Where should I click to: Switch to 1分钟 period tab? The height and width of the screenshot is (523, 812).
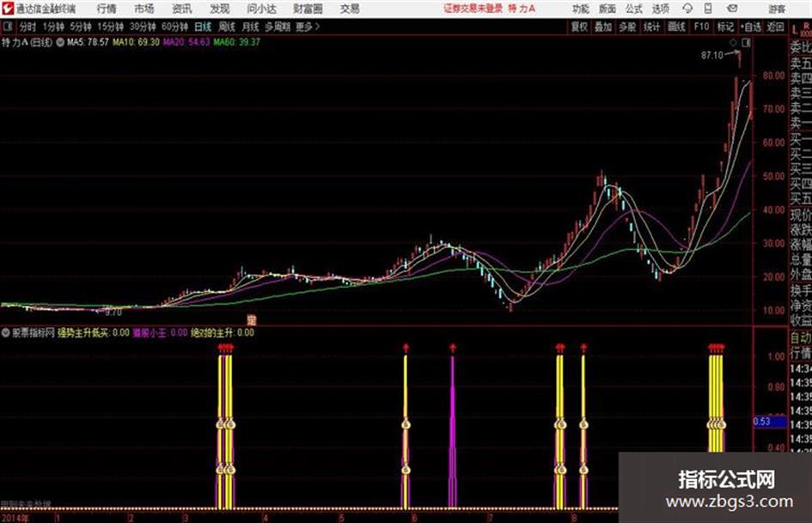(52, 27)
